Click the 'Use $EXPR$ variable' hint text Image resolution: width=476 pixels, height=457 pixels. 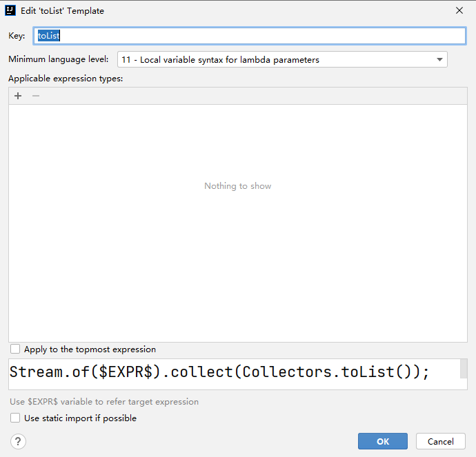(104, 401)
